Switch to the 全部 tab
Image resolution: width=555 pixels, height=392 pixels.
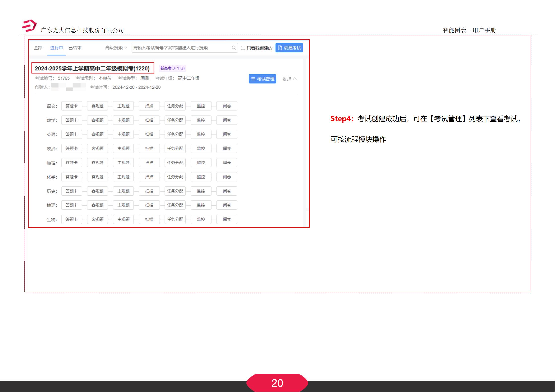click(x=38, y=48)
